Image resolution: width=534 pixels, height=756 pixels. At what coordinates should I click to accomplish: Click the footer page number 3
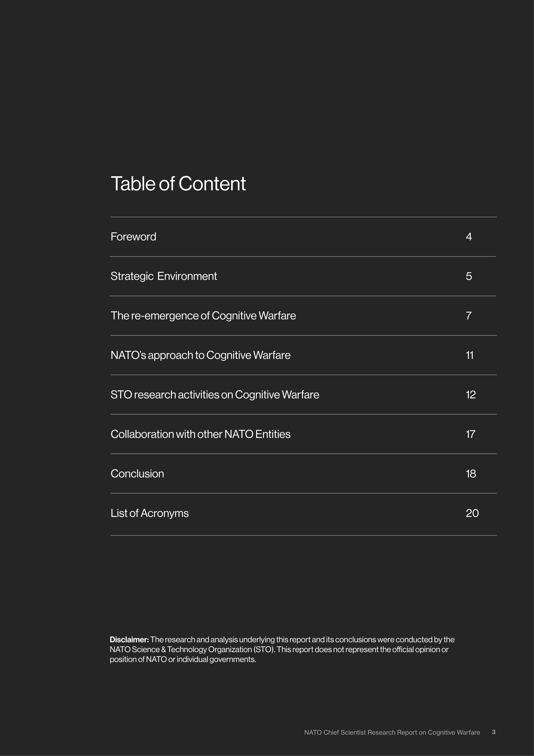tap(494, 732)
